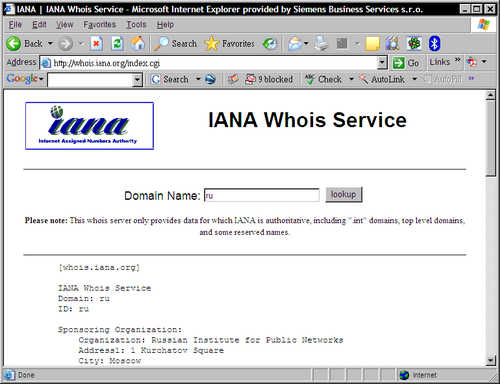
Task: Open the Search pane in toolbar
Action: [x=175, y=44]
